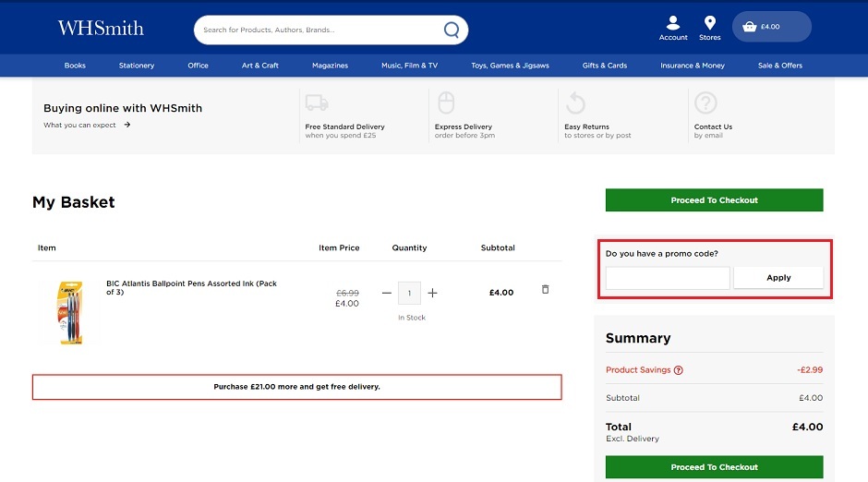Open the Office menu
Image resolution: width=868 pixels, height=482 pixels.
(x=198, y=66)
